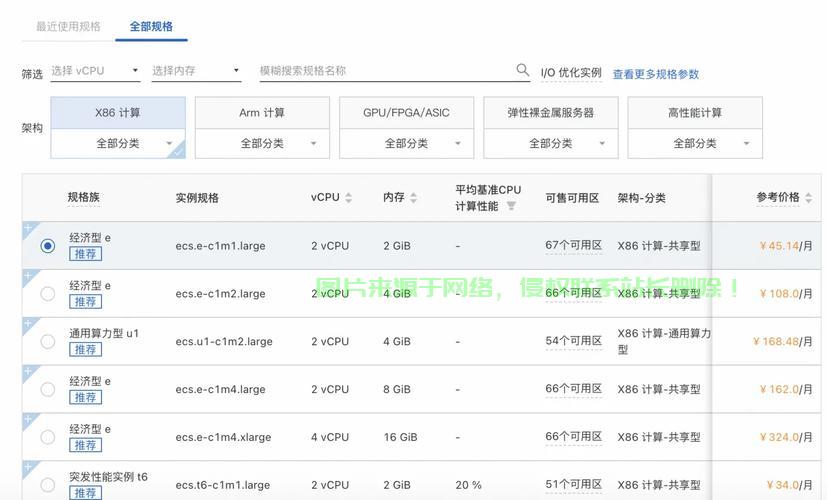Select Arm 计算 architecture
Viewport: 827px width, 500px height.
click(x=262, y=112)
